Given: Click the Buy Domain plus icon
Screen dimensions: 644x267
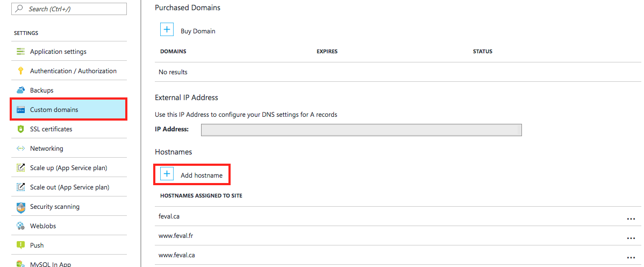Looking at the screenshot, I should click(167, 29).
